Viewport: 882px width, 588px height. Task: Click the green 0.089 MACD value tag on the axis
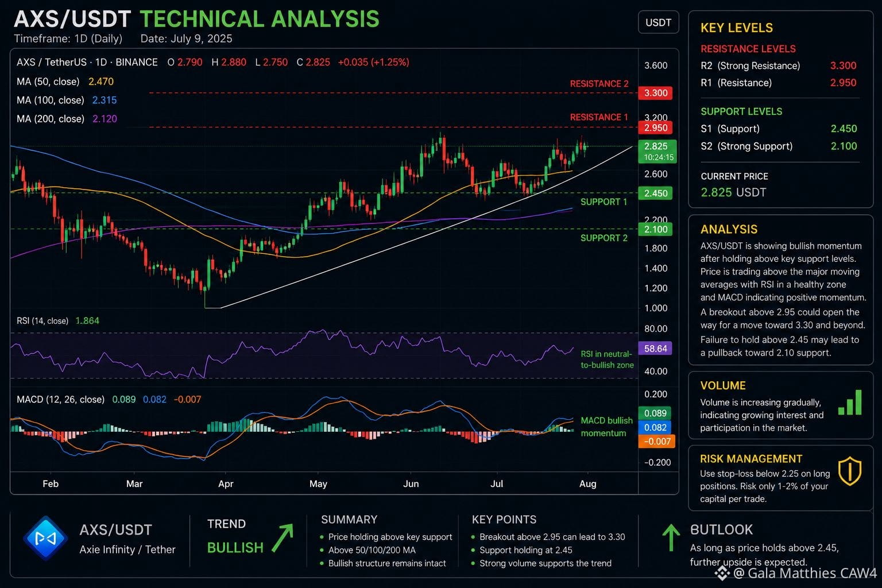tap(655, 413)
